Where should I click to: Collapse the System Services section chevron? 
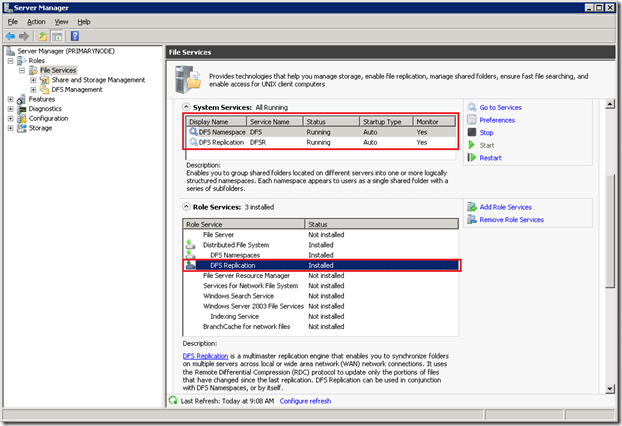(186, 107)
